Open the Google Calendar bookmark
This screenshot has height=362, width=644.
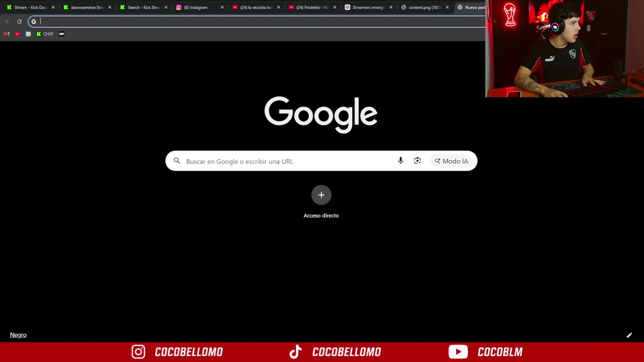28,34
